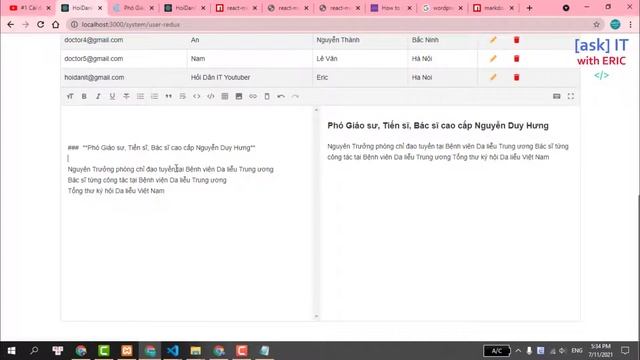Insert an image from editor toolbar
This screenshot has width=640, height=360.
coord(239,96)
